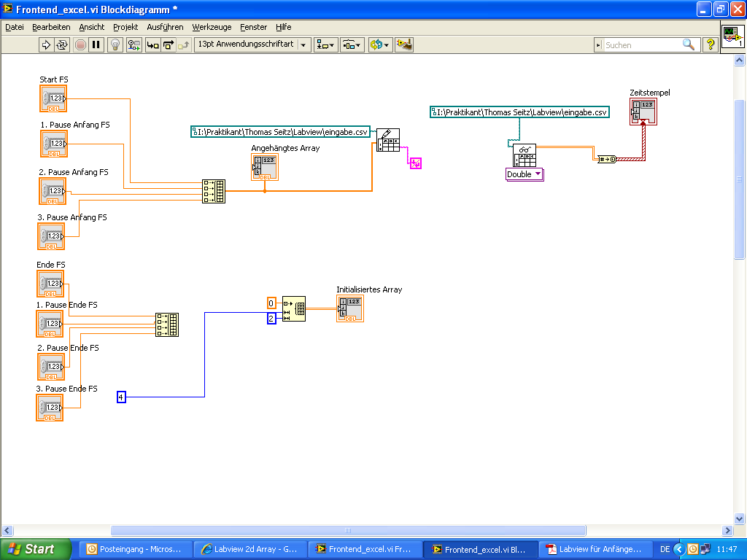
Task: Select the 1. Pause Anfang FS terminal
Action: coord(54,144)
